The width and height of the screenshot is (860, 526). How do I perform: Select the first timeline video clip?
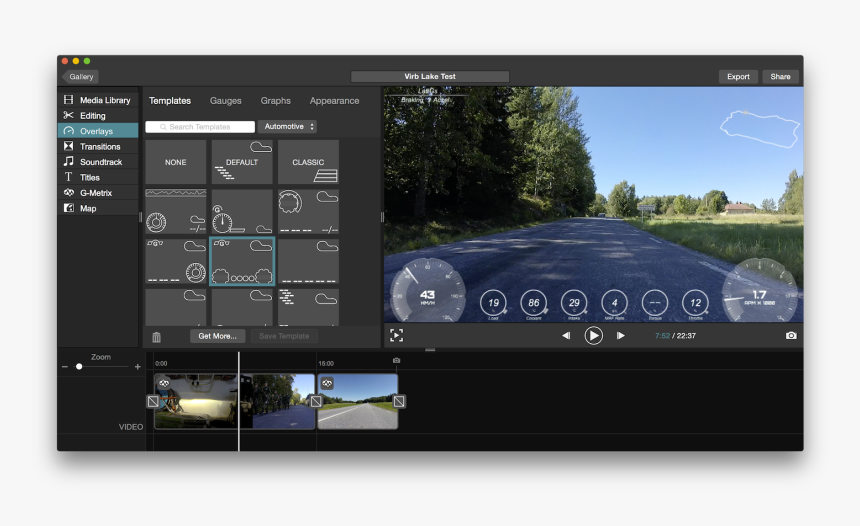235,401
